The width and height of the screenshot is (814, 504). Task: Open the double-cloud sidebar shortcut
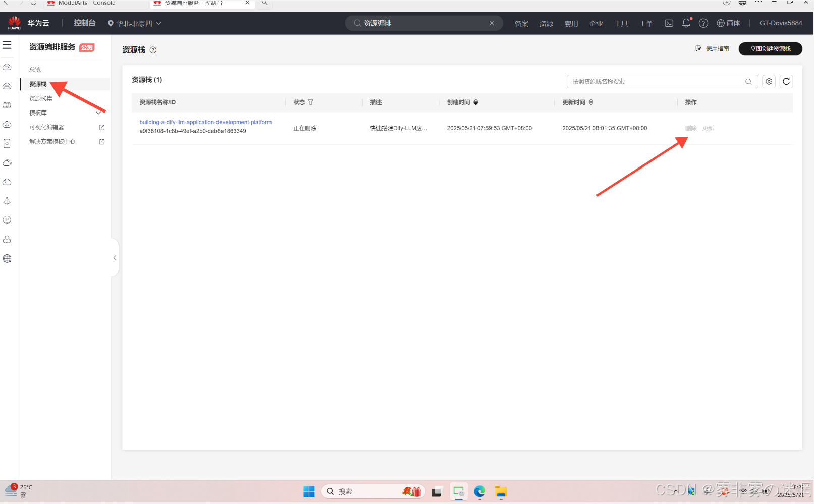point(7,162)
